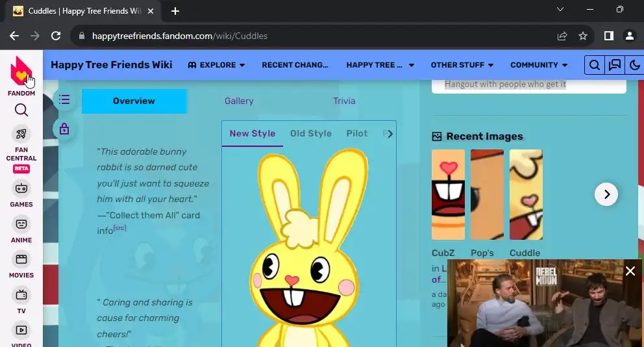644x347 pixels.
Task: Close the Cuddles browser tab
Action: point(151,11)
